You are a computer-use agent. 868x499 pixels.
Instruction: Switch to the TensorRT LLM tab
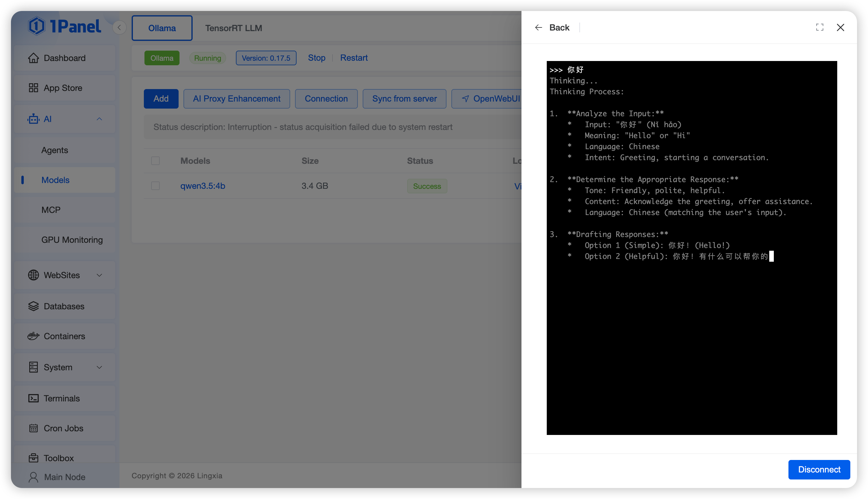pyautogui.click(x=233, y=28)
